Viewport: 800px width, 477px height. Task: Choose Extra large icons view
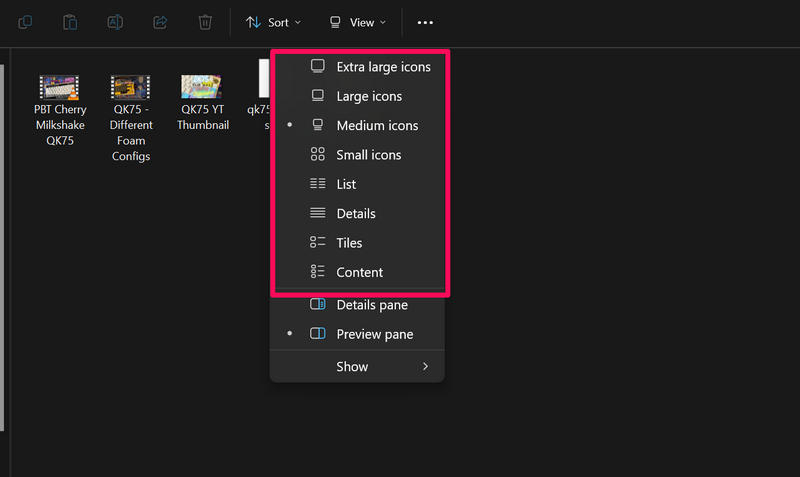(x=383, y=67)
